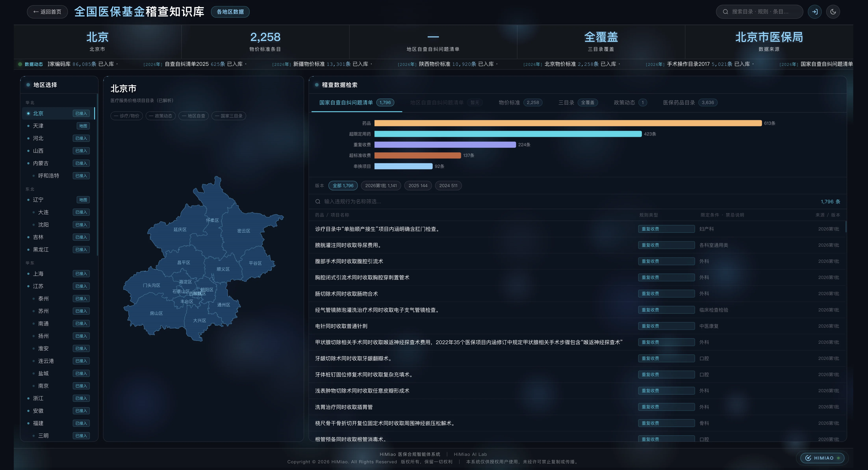868x470 pixels.
Task: Click the 2,258 物价标准条目 stat card
Action: [265, 42]
